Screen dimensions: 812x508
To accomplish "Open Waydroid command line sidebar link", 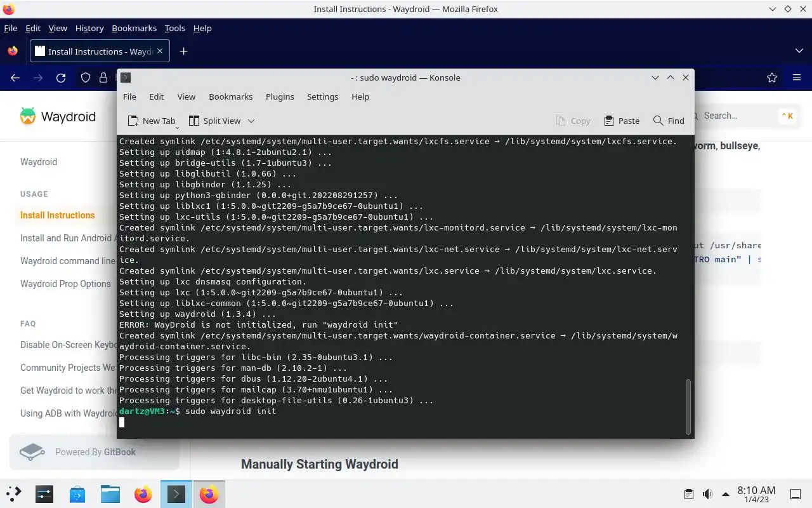I will pos(69,261).
